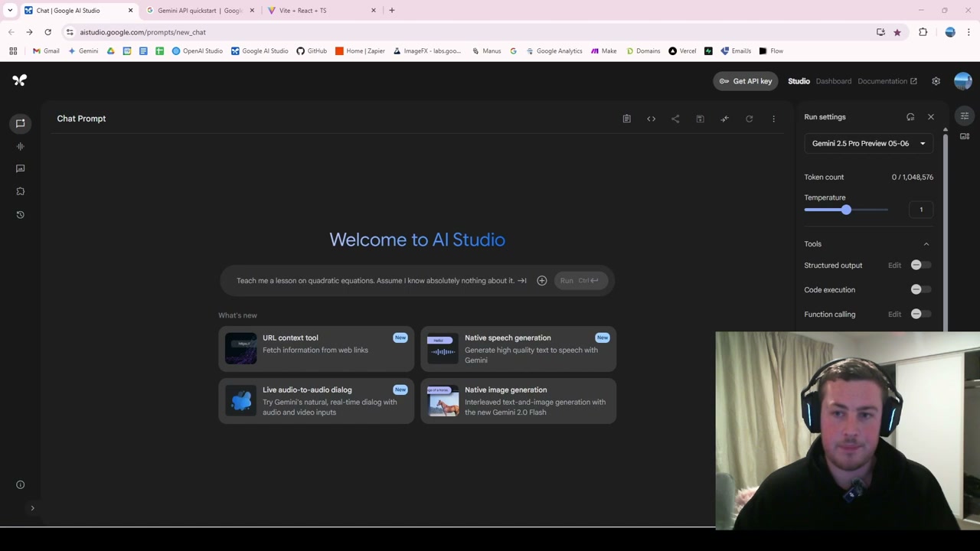
Task: Click the address bar URL
Action: (x=142, y=32)
